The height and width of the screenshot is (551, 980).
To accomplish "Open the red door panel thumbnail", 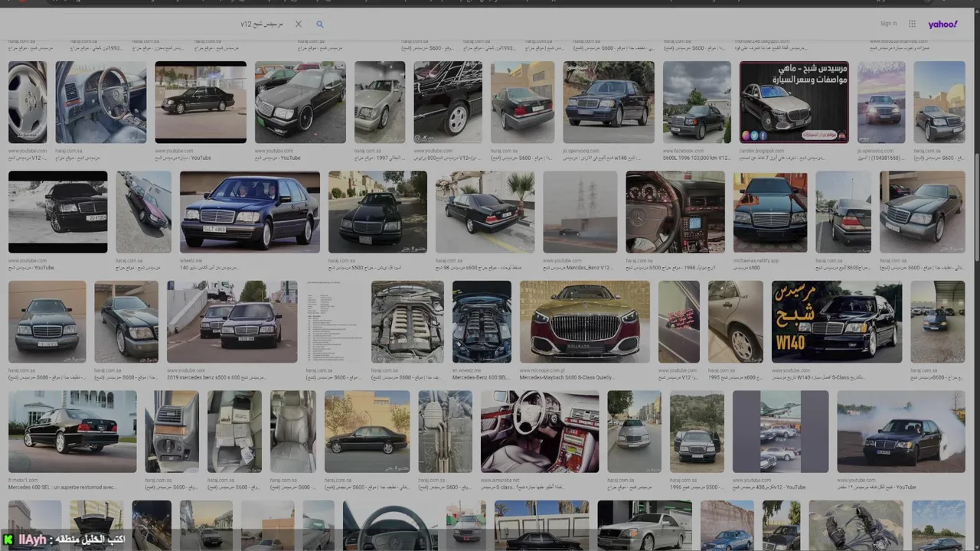I will click(x=679, y=321).
